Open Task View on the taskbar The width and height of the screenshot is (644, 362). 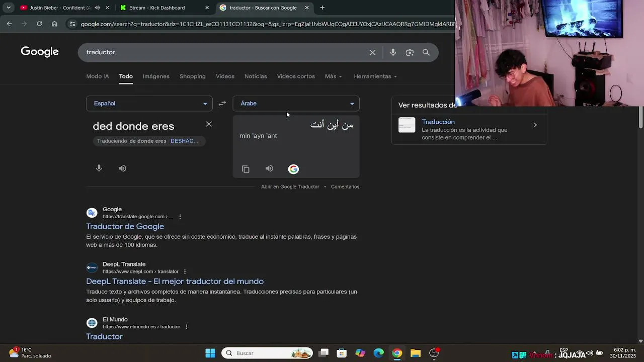pyautogui.click(x=324, y=353)
